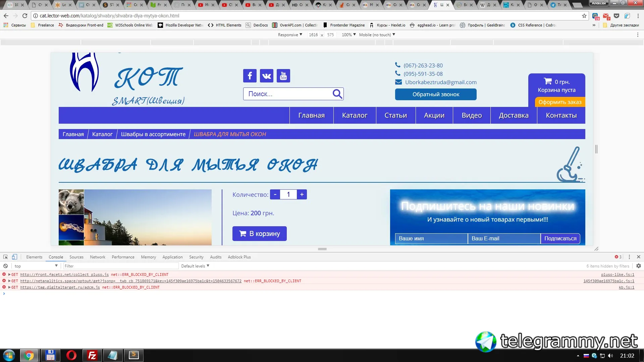Bookmark page with the star icon
This screenshot has width=644, height=362.
pos(584,16)
